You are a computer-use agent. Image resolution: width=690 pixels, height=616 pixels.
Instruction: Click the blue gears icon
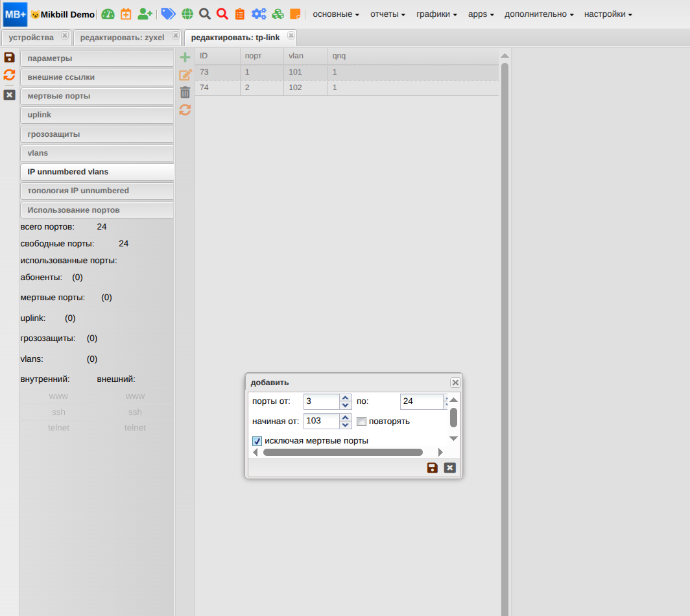point(259,14)
